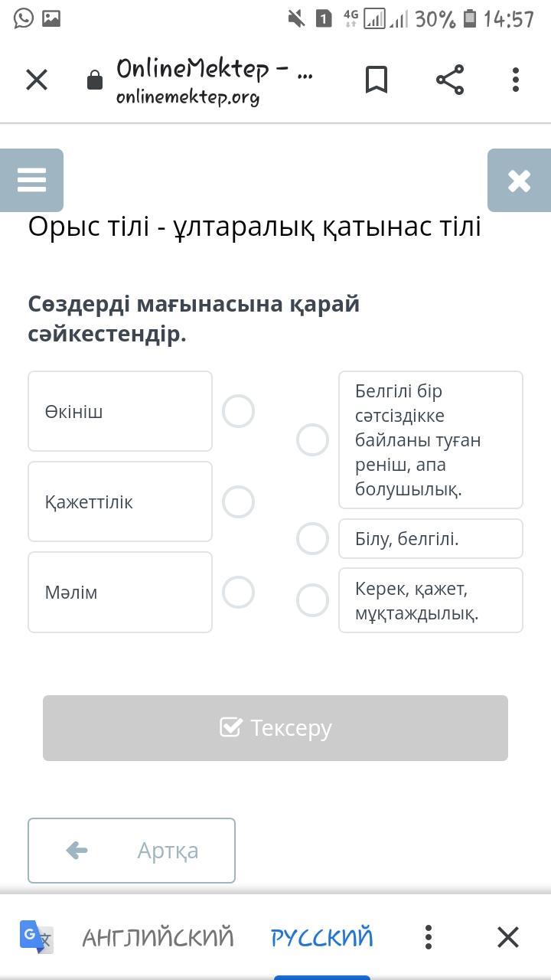Tap the bookmark icon in toolbar
This screenshot has height=980, width=551.
(x=376, y=80)
